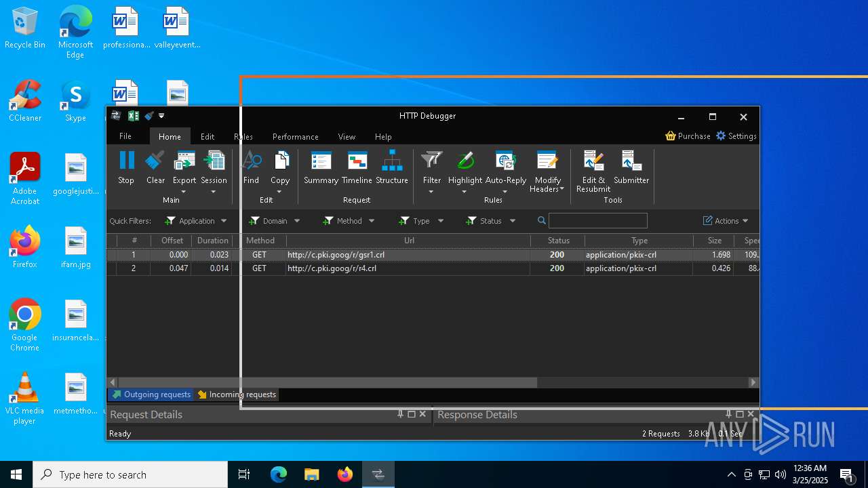This screenshot has height=488, width=868.
Task: Open the Export tool
Action: pos(184,160)
